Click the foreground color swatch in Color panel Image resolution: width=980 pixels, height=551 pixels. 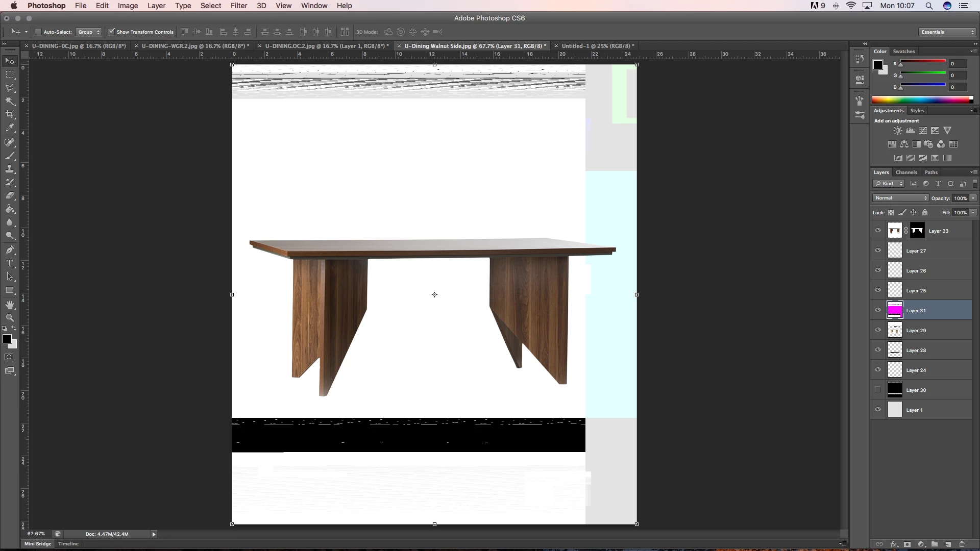pos(877,65)
